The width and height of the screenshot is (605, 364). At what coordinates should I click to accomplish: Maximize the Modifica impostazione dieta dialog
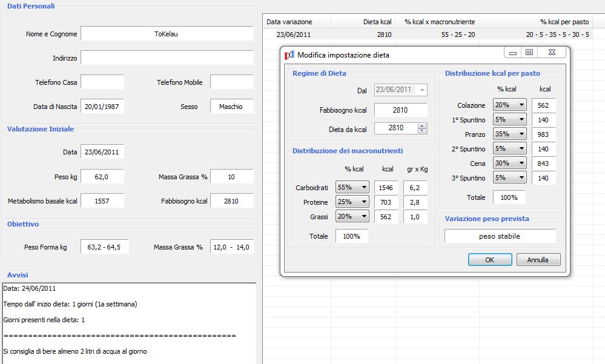click(529, 53)
